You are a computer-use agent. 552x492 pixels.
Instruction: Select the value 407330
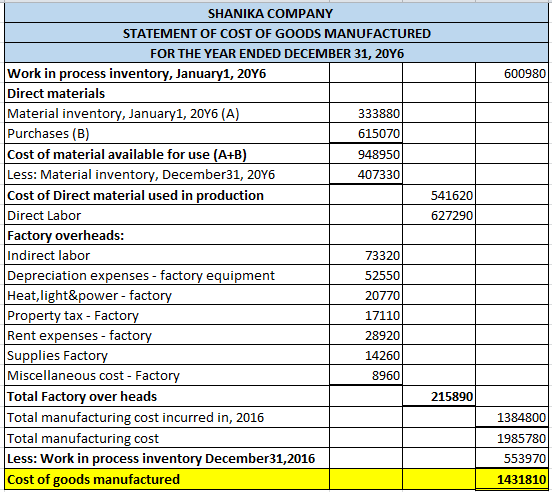tap(379, 175)
